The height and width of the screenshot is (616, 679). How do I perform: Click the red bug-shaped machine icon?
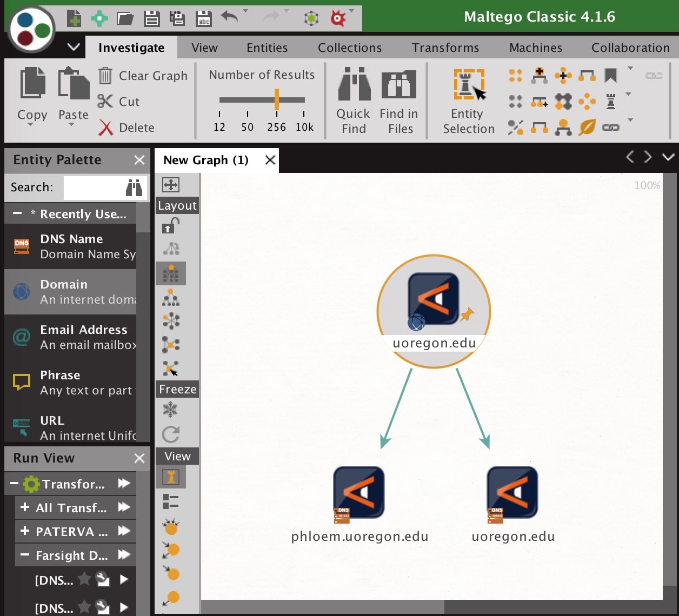tap(338, 18)
